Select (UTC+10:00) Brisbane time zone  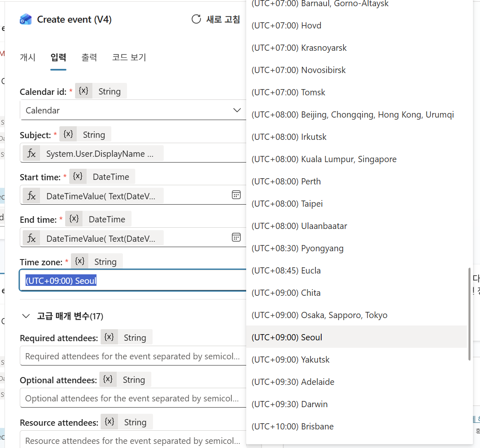(x=357, y=427)
